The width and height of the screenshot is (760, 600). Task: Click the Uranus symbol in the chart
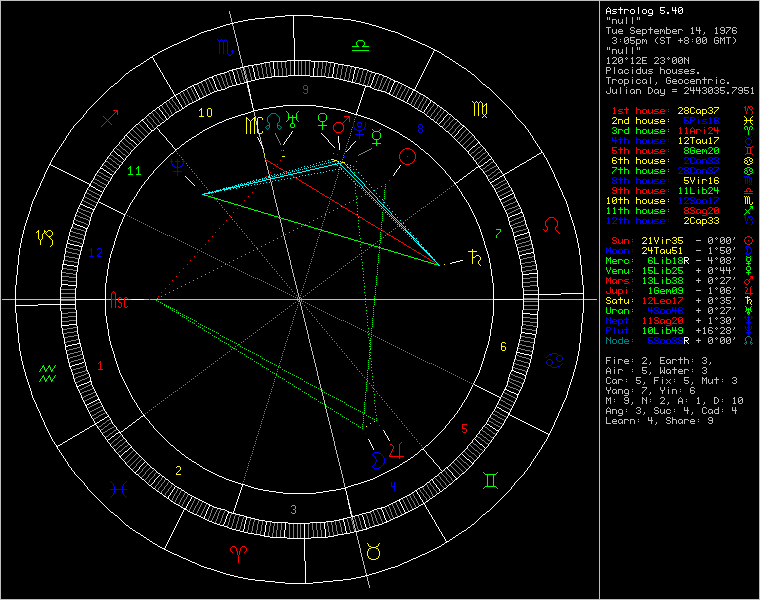tap(293, 119)
